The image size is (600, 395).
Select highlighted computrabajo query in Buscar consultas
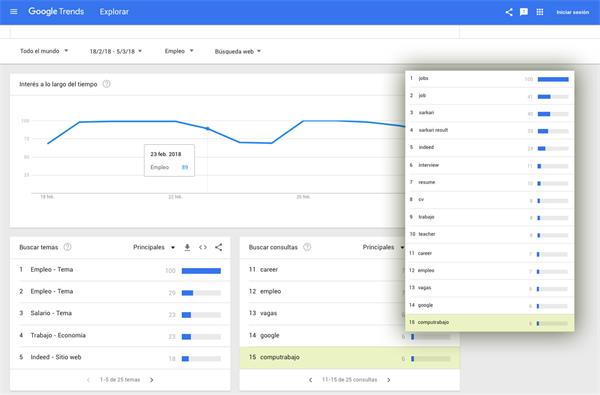click(x=350, y=357)
